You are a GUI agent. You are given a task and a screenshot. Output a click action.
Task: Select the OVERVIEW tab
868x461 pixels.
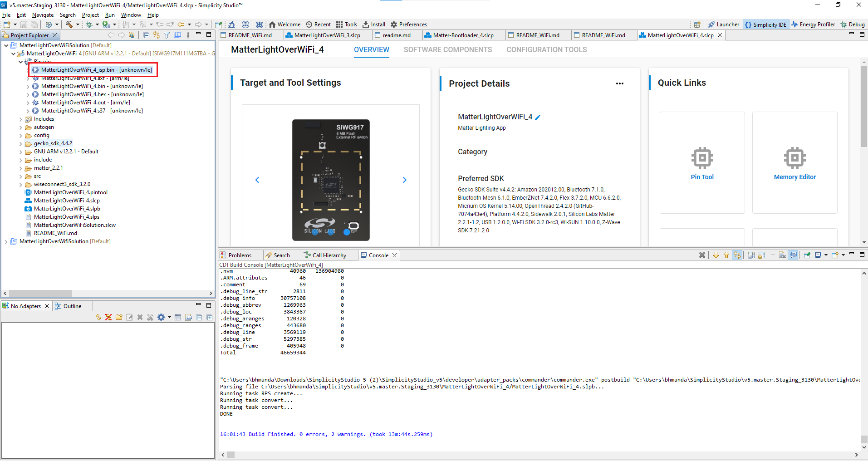pos(372,50)
